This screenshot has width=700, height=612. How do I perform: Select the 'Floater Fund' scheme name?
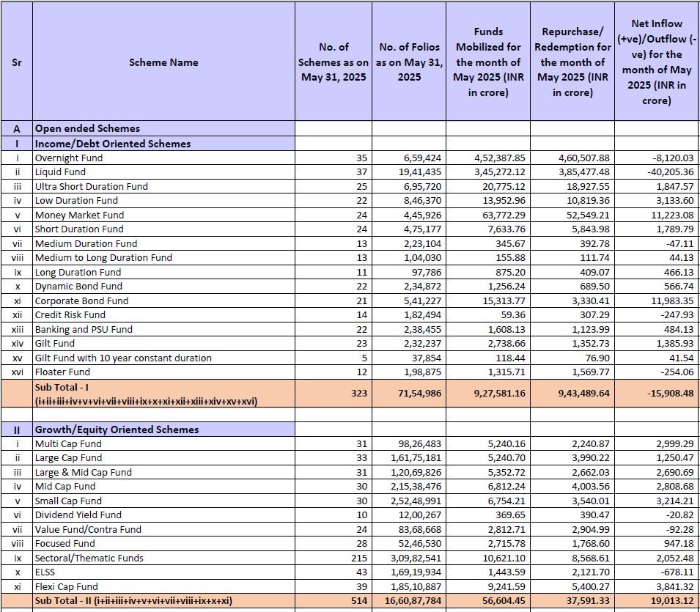pyautogui.click(x=62, y=372)
